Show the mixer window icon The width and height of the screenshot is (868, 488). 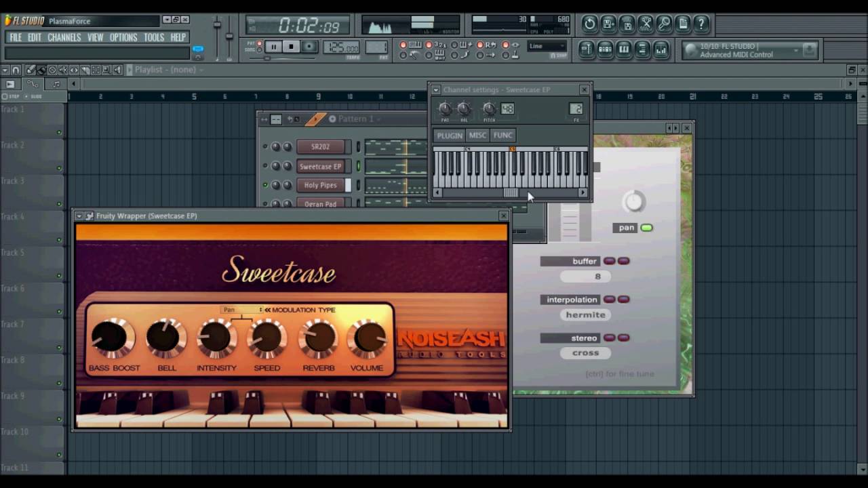660,49
